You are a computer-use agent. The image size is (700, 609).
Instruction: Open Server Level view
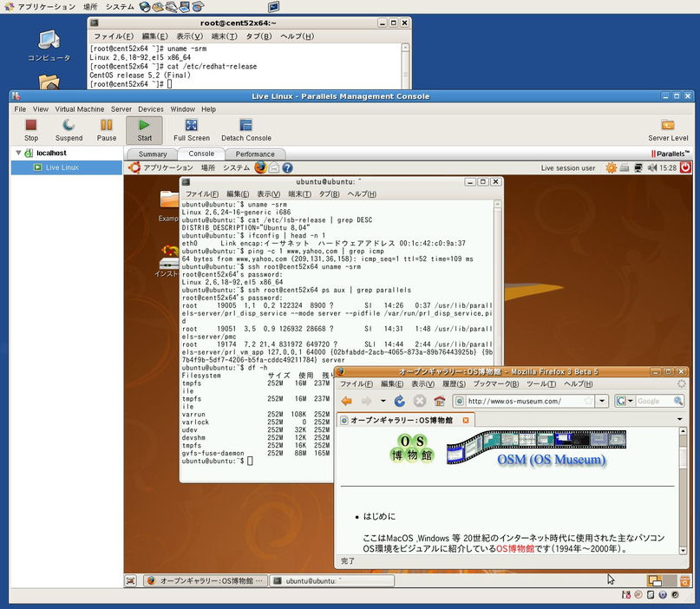pos(668,130)
